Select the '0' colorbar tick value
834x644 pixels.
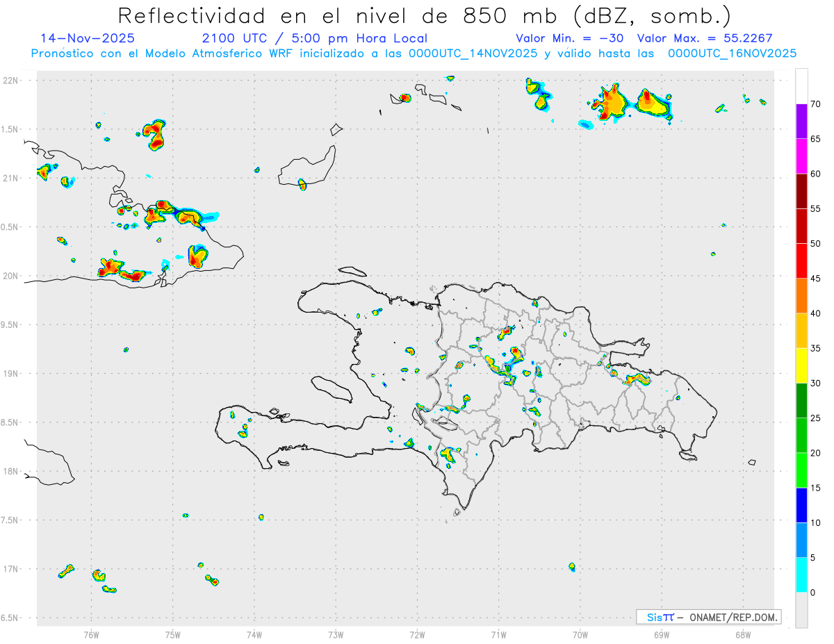[813, 593]
